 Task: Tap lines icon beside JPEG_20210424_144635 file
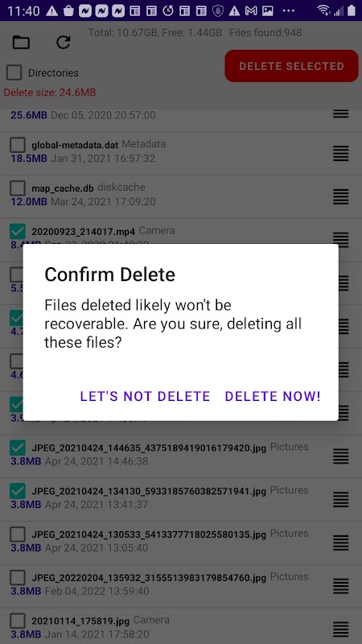pyautogui.click(x=340, y=456)
